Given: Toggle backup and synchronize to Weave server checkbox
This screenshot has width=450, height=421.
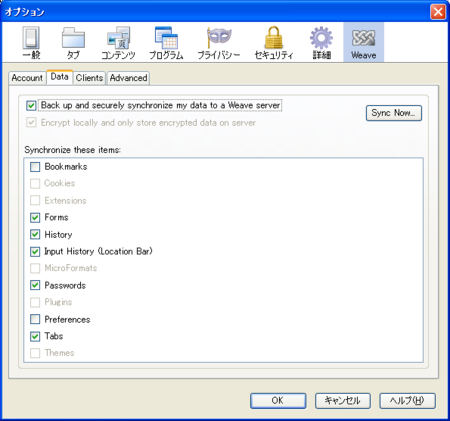Looking at the screenshot, I should pos(31,106).
